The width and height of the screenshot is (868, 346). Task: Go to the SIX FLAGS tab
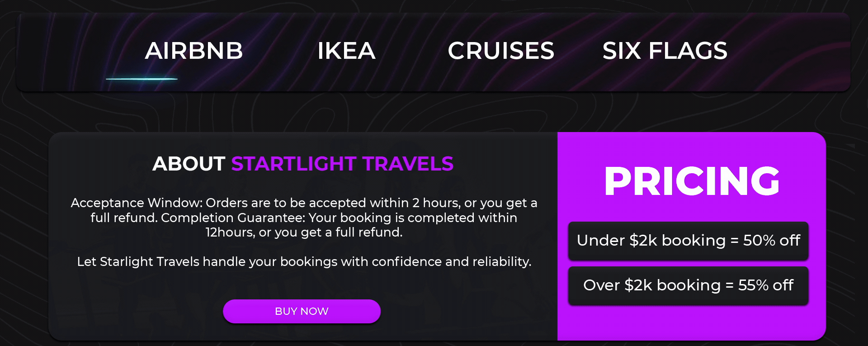click(665, 51)
